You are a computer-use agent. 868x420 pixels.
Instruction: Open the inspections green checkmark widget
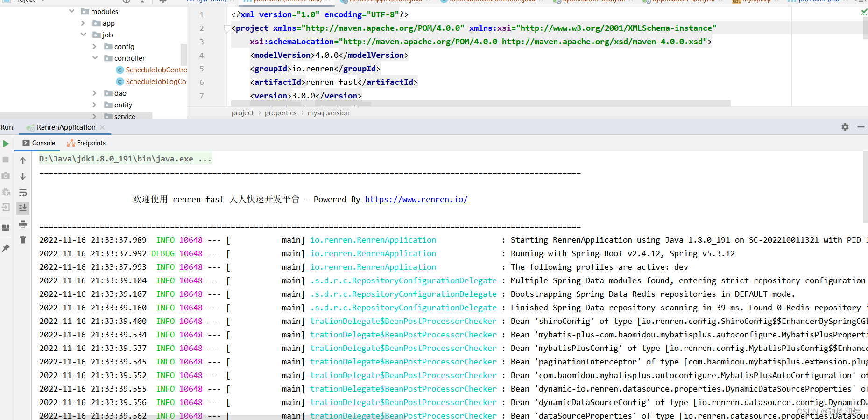click(864, 12)
